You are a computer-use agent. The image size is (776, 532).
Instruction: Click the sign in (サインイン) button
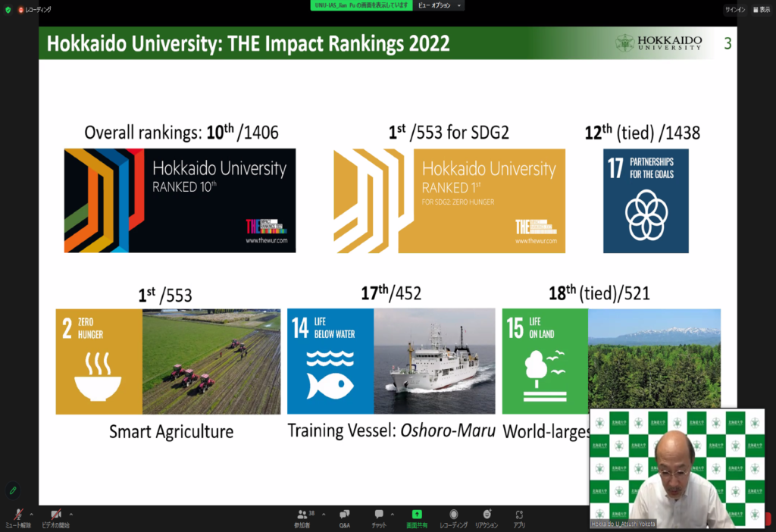[x=734, y=10]
